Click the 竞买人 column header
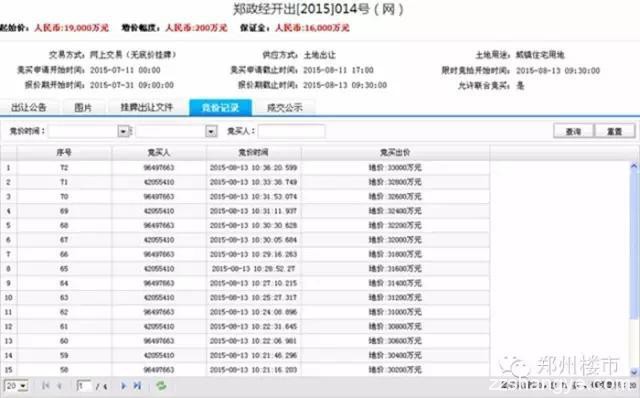Viewport: 640px width, 398px height. (159, 153)
